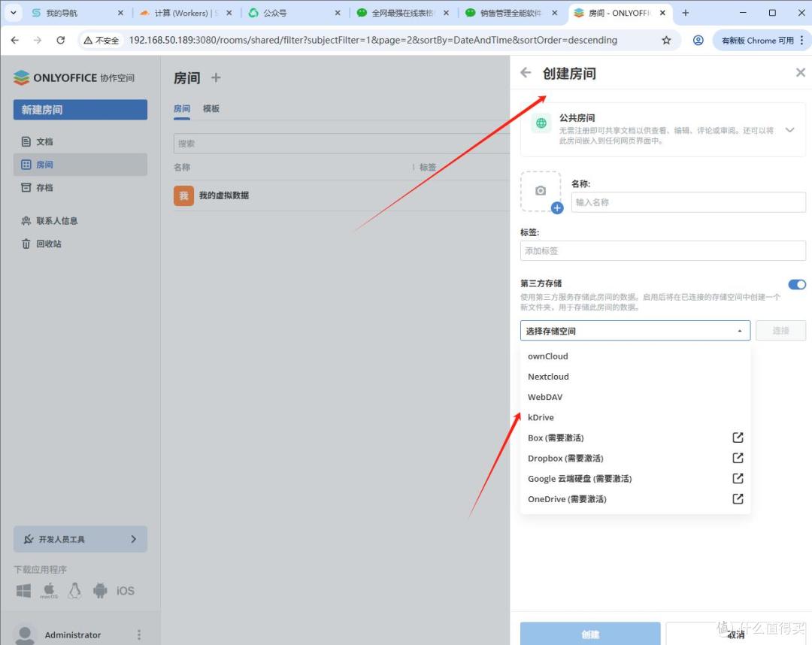Select Box (需要激活) storage option
The width and height of the screenshot is (812, 645).
coord(635,438)
